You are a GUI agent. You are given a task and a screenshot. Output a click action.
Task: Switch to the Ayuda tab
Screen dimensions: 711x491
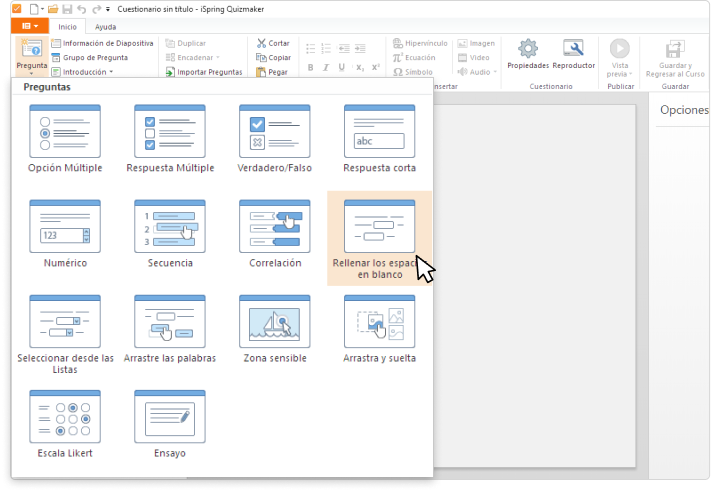[x=105, y=27]
